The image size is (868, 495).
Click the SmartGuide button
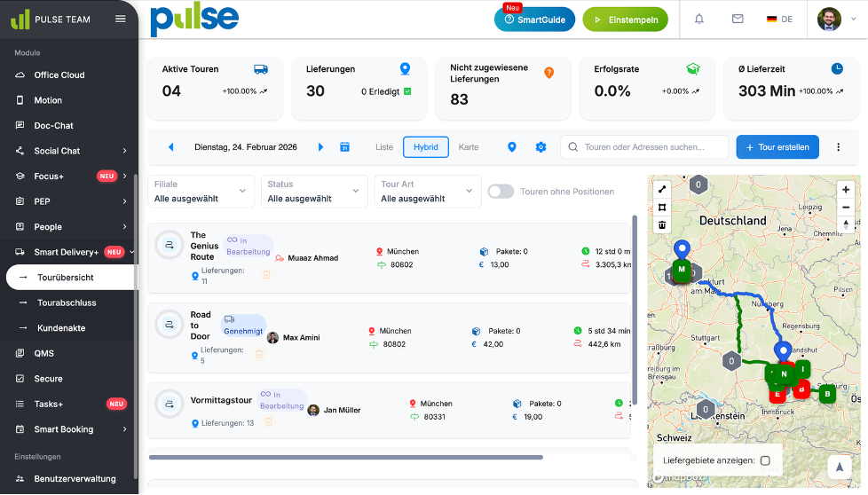[x=534, y=20]
